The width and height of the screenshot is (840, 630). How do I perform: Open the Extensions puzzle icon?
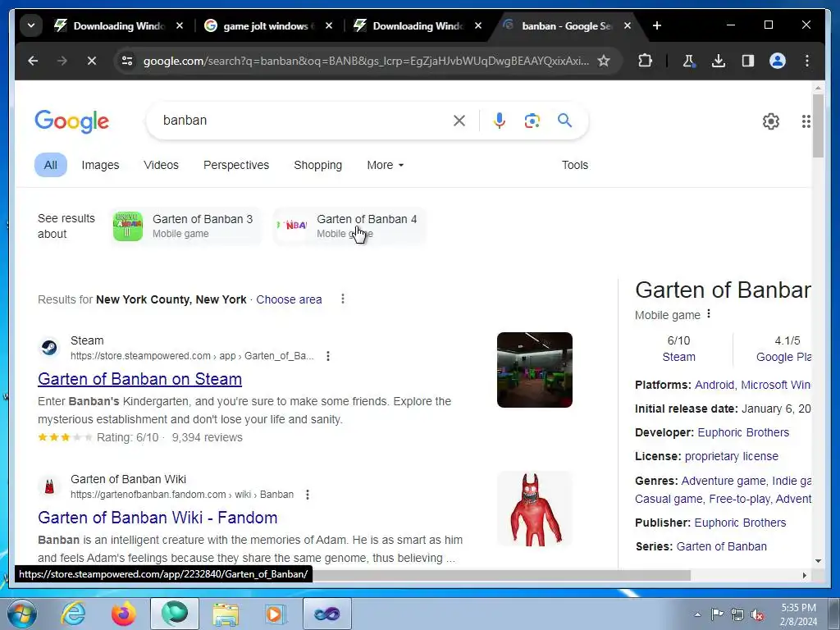[x=646, y=61]
